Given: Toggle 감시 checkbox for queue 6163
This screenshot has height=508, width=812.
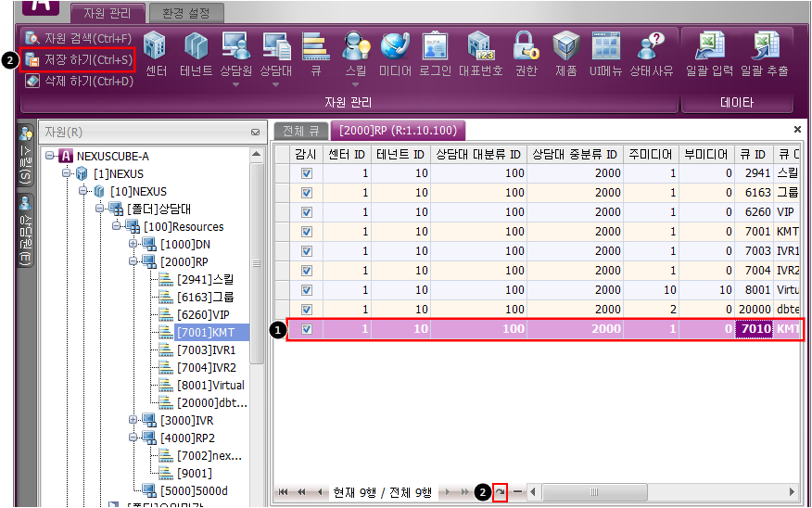Looking at the screenshot, I should [x=307, y=193].
